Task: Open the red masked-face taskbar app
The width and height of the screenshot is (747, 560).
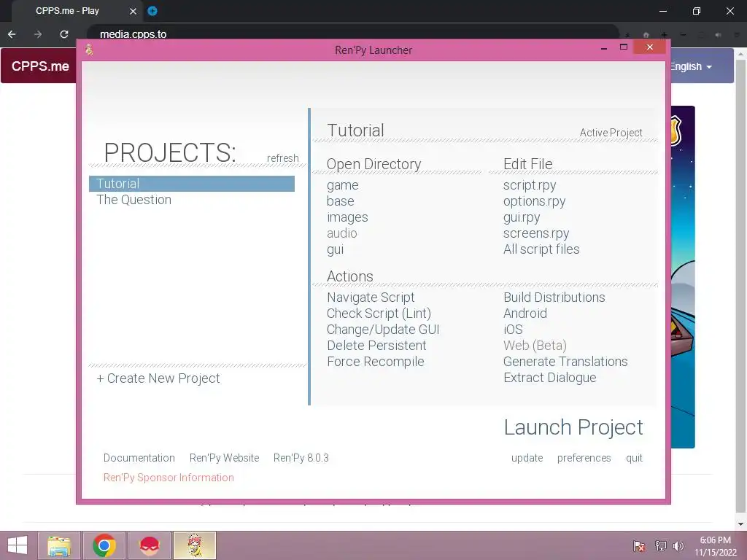Action: coord(150,545)
